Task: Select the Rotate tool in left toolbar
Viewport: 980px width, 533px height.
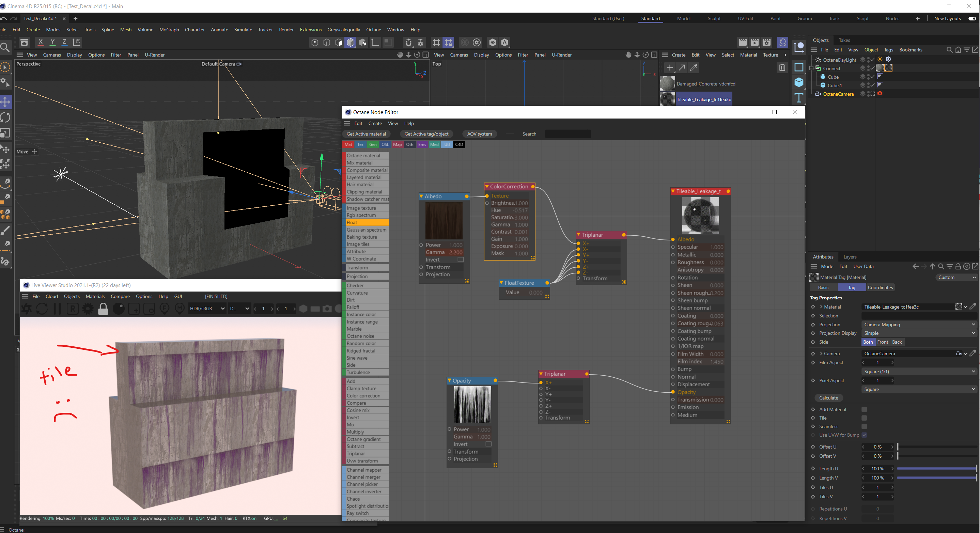Action: 6,117
